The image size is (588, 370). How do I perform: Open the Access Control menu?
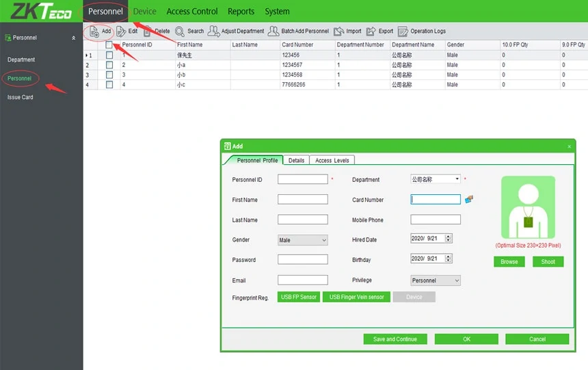192,12
